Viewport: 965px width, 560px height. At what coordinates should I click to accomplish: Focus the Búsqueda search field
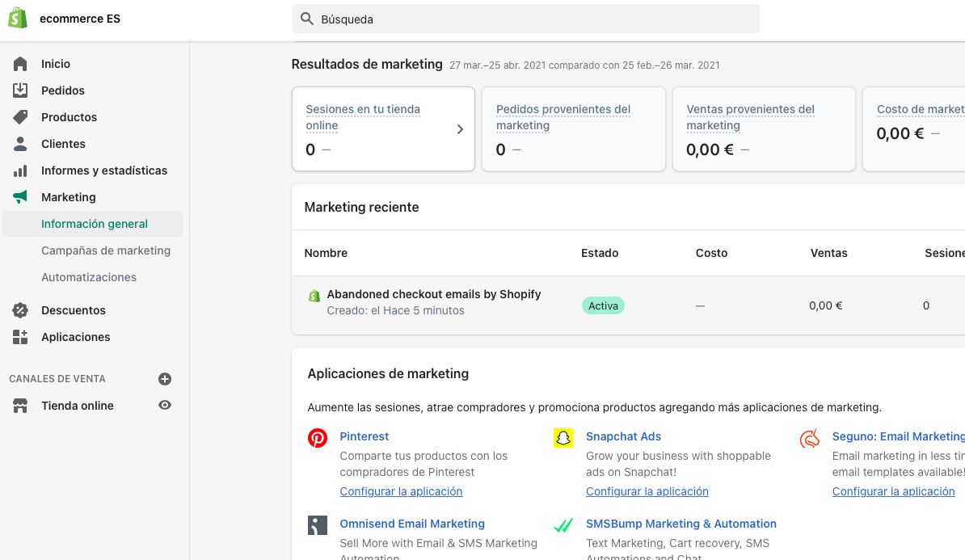point(525,19)
